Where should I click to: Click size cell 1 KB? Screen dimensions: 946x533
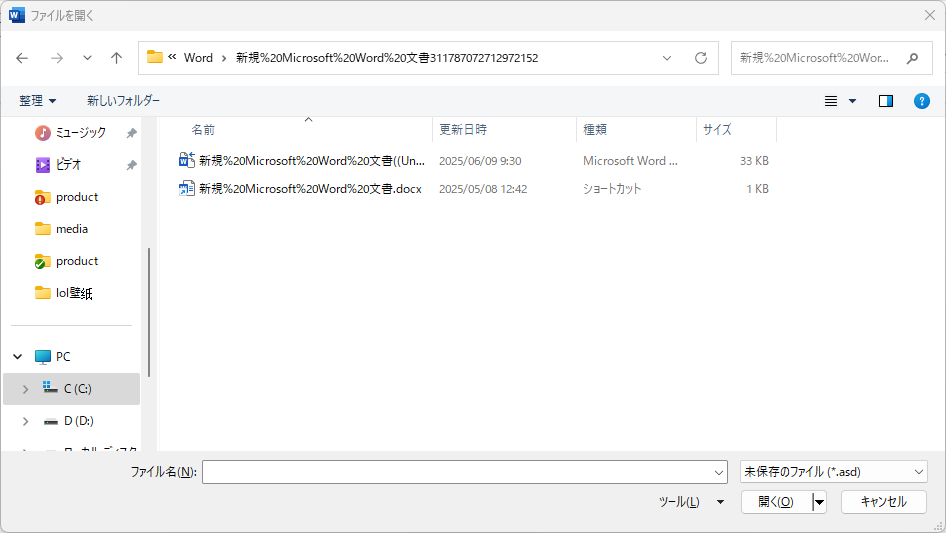757,189
